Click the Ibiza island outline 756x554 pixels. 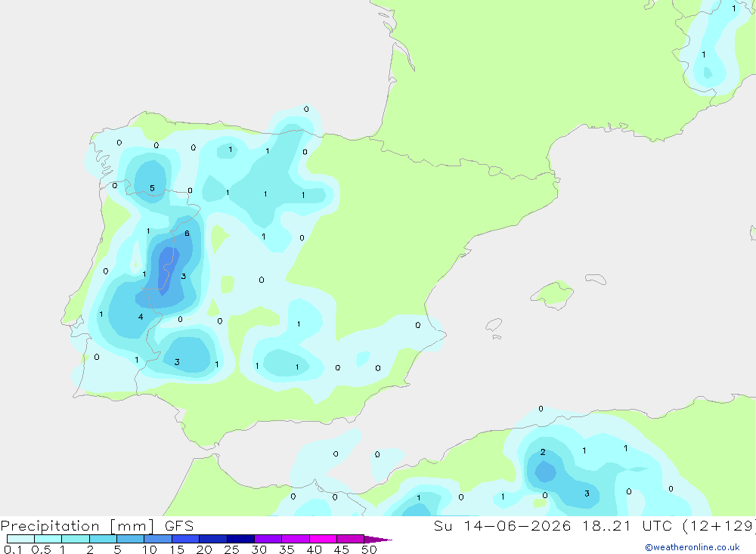(494, 325)
